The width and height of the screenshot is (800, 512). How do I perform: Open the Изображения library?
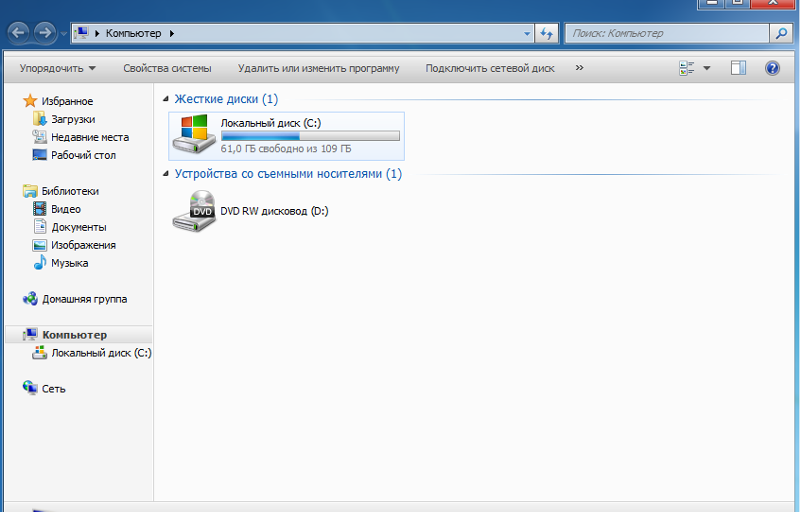[x=83, y=245]
